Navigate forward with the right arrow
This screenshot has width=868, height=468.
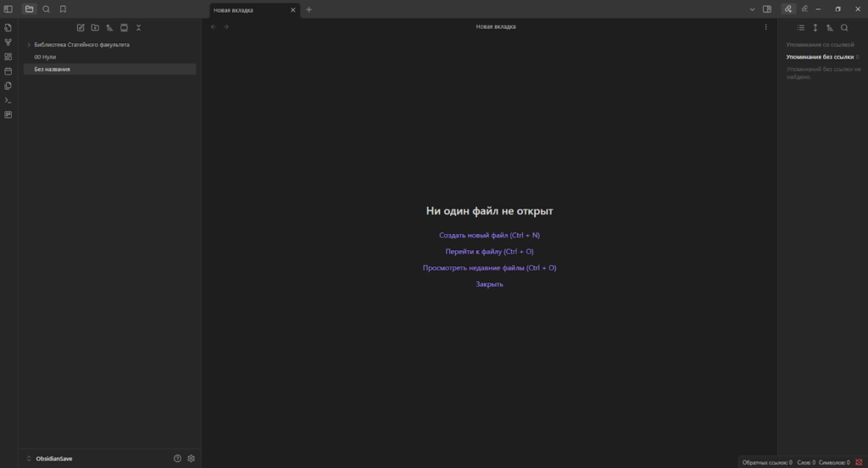225,26
